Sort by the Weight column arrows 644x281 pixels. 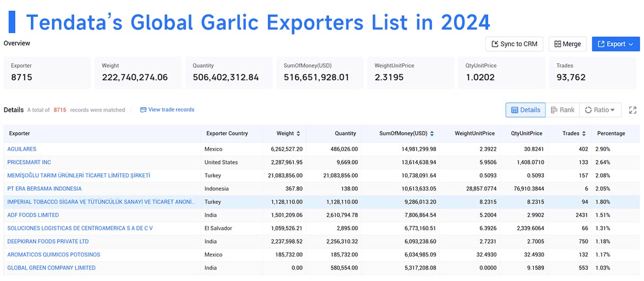click(x=298, y=134)
